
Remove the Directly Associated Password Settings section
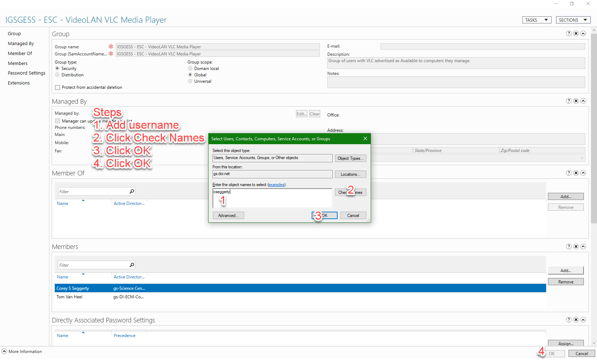[x=576, y=320]
